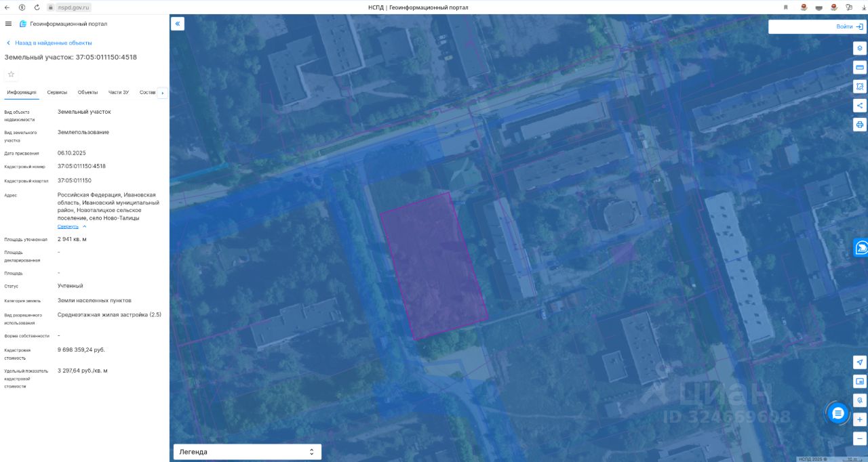
Task: Zoom out on the map
Action: tap(860, 438)
